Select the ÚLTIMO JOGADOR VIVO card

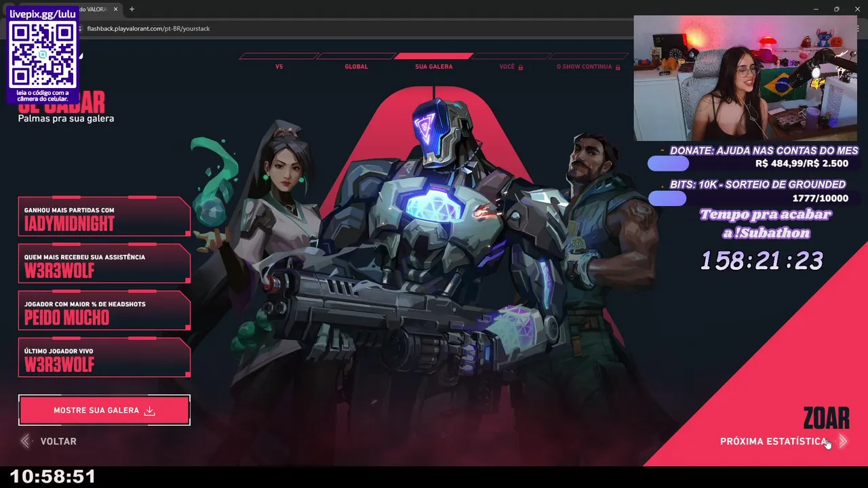pyautogui.click(x=104, y=357)
